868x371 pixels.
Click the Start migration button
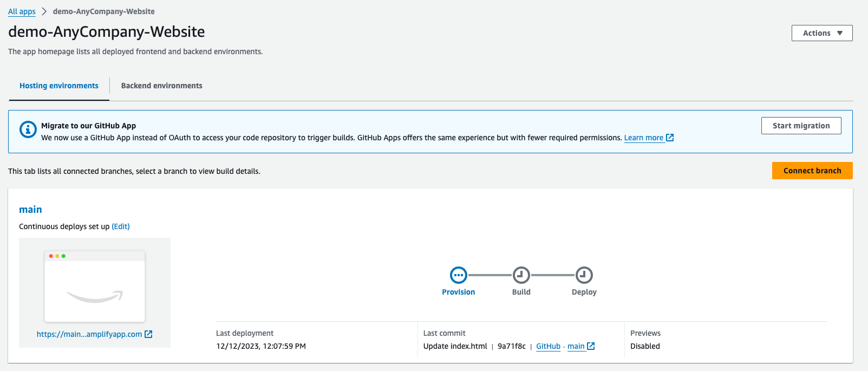point(801,126)
